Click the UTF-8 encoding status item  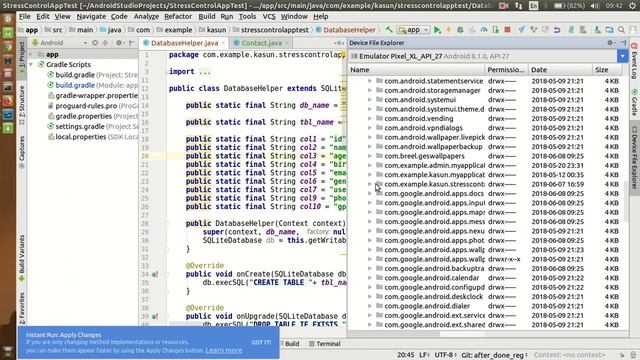point(444,355)
